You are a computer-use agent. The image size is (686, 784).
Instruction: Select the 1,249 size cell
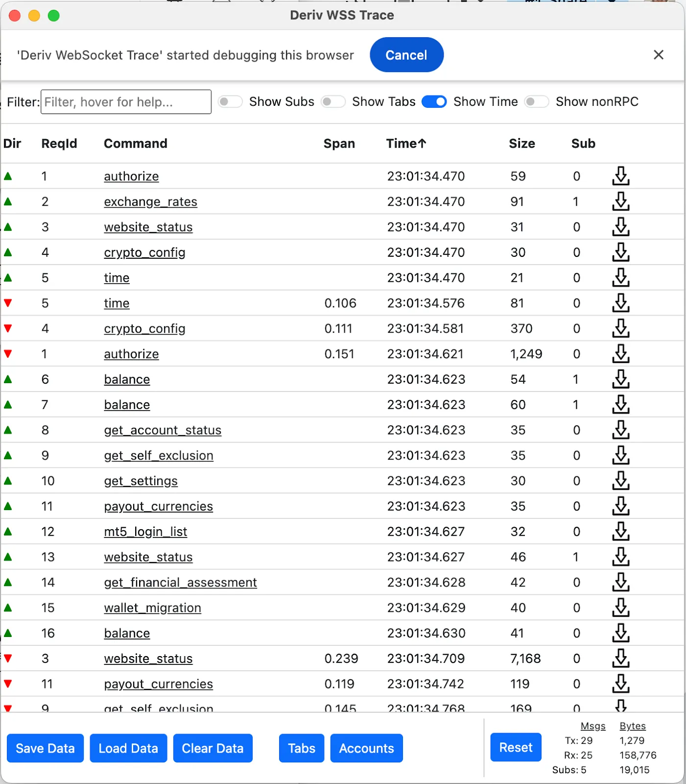[x=526, y=354]
